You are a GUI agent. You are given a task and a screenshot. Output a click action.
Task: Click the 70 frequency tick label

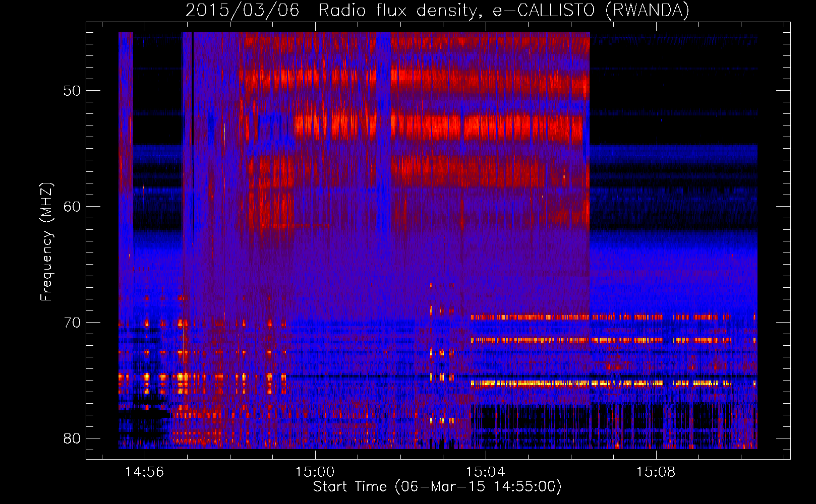72,323
